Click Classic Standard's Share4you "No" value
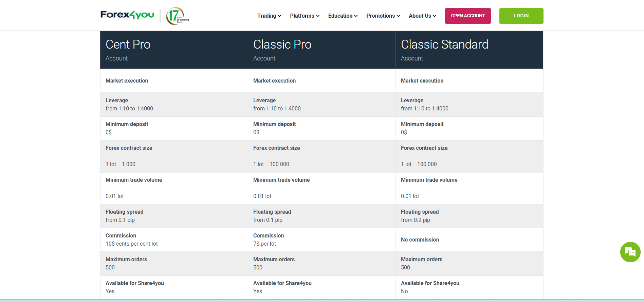This screenshot has width=644, height=301. point(404,291)
